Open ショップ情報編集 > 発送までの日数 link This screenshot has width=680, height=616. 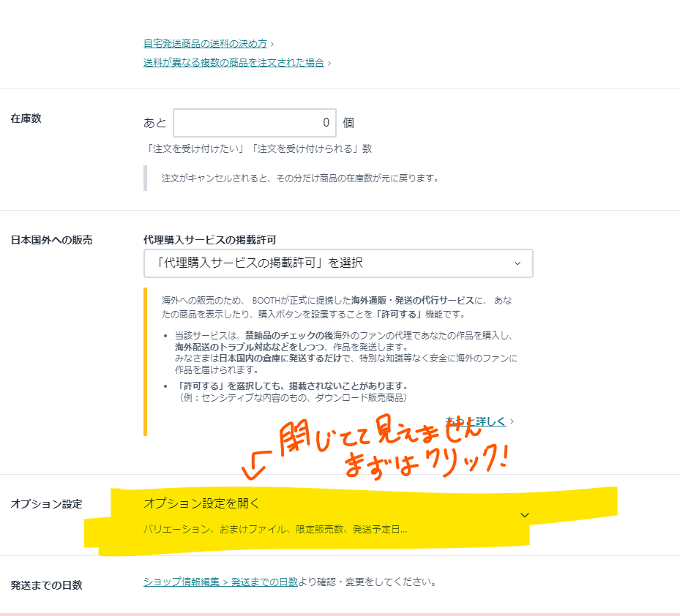pos(221,582)
